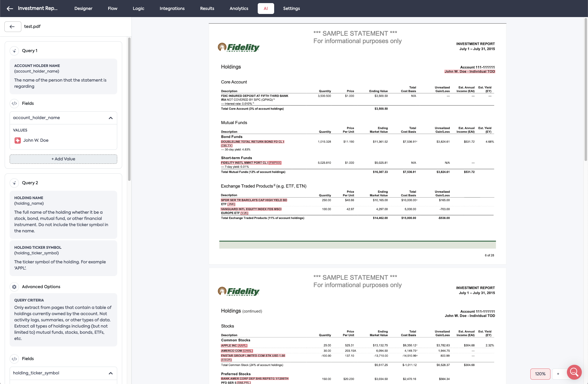Click the document viewer scrollbar on right
The width and height of the screenshot is (588, 384).
[586, 90]
